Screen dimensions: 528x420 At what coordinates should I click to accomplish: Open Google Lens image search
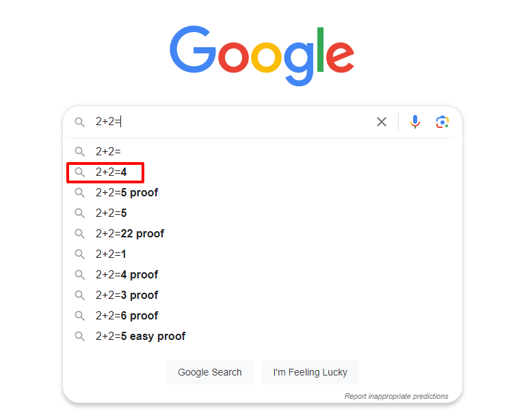click(x=443, y=122)
